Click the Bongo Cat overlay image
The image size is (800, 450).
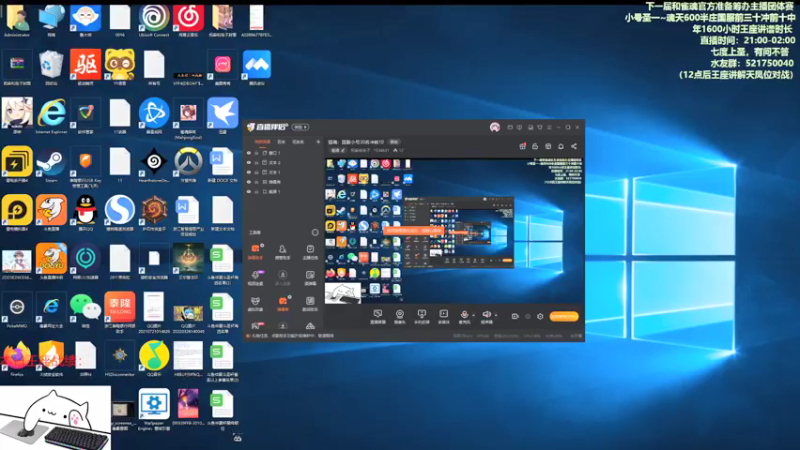[x=55, y=418]
